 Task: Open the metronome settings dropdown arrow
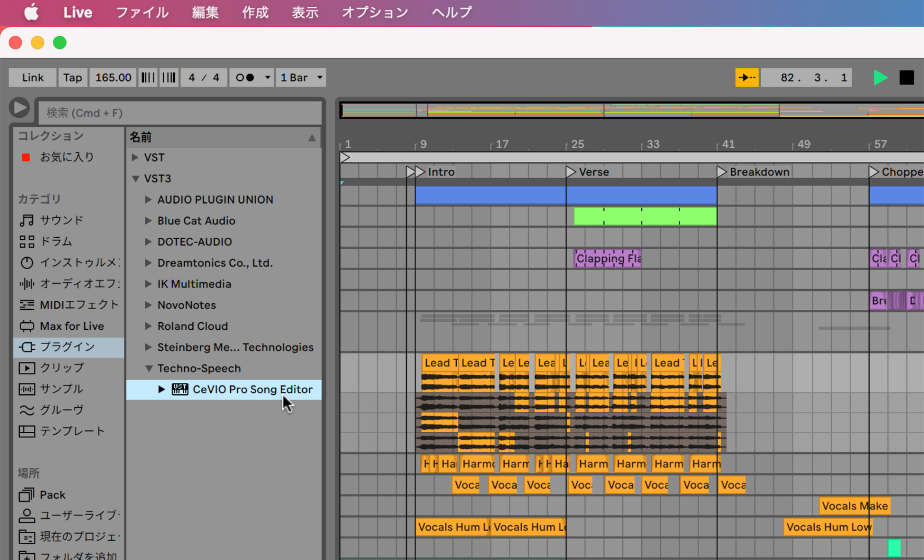267,78
